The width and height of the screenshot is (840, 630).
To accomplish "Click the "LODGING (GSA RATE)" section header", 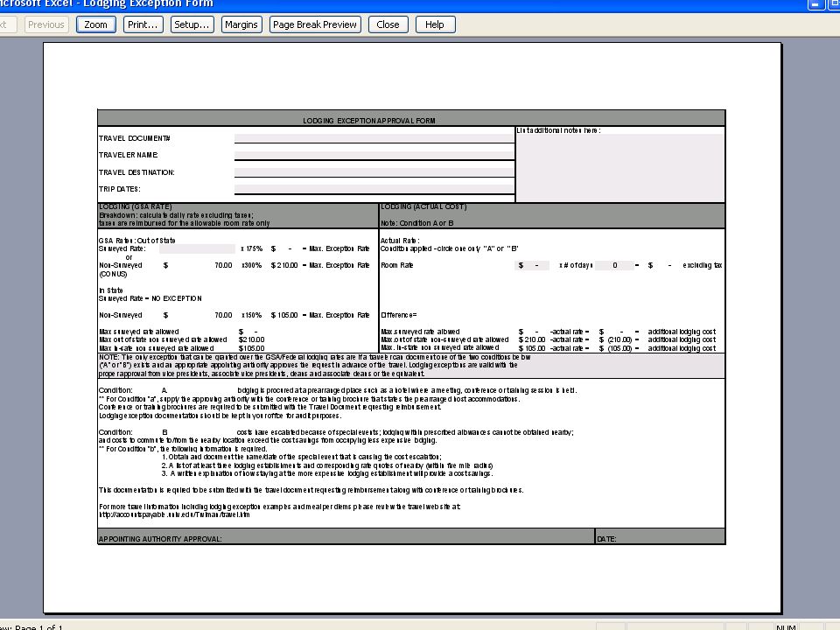I will click(136, 206).
